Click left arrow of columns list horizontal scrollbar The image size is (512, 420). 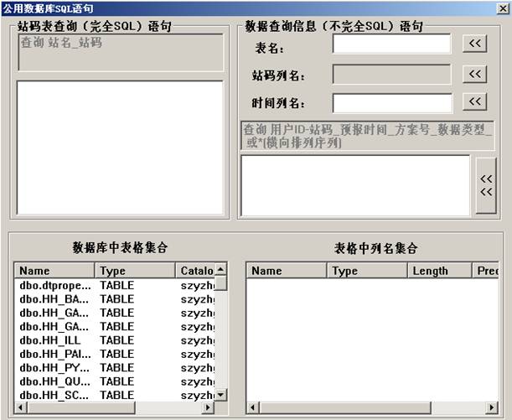click(252, 407)
